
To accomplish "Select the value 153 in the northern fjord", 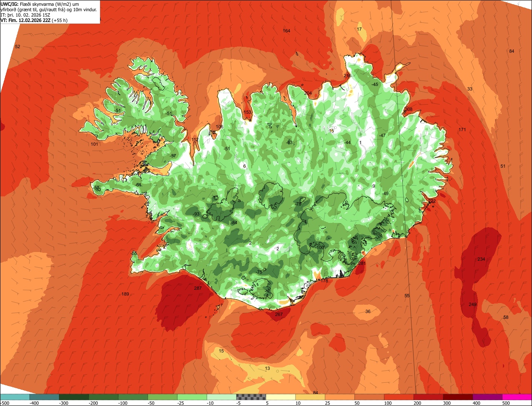I will tap(247, 112).
